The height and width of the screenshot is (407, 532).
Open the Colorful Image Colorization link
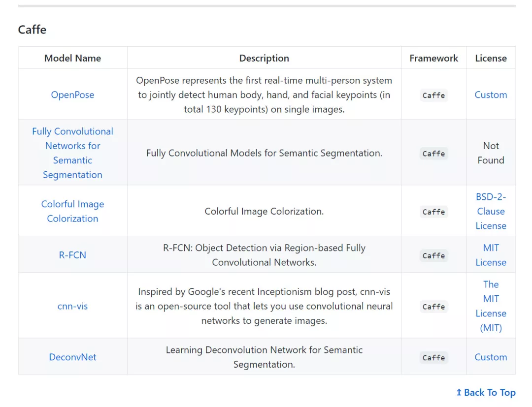[72, 211]
